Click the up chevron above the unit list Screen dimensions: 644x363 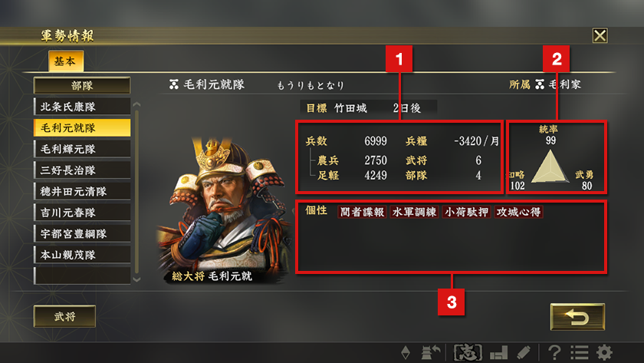point(136,104)
